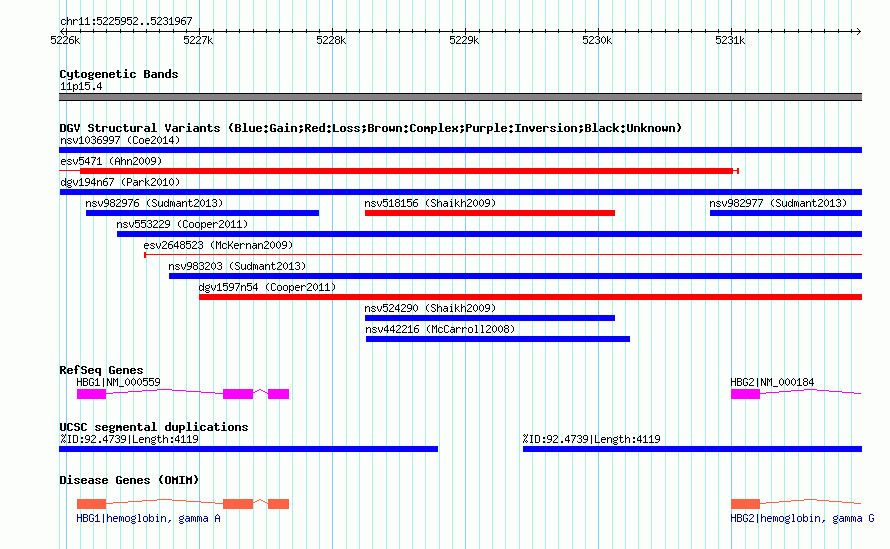Click the 5230k ruler position marker
The width and height of the screenshot is (890, 549).
(597, 40)
